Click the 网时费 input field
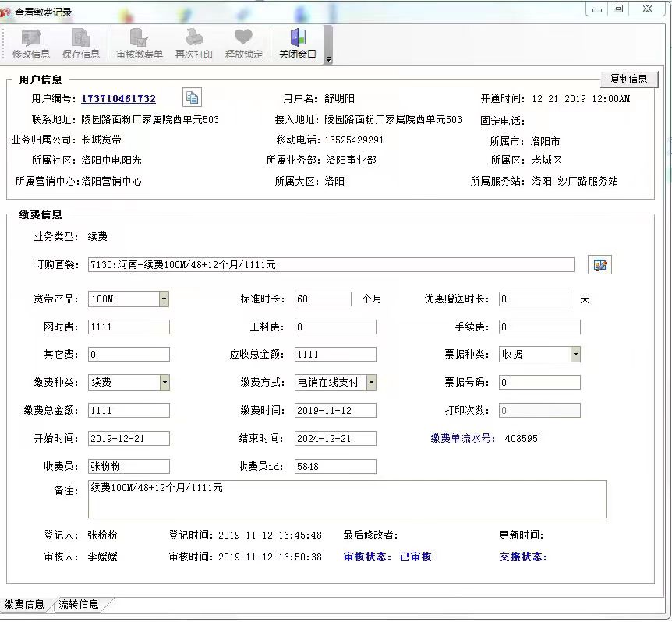The image size is (672, 622). pos(129,327)
